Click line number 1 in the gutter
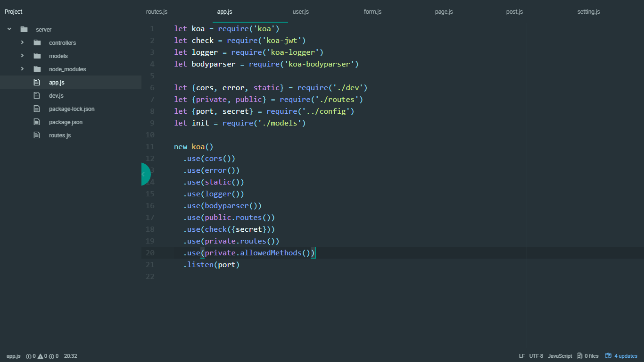Viewport: 644px width, 362px height. tap(152, 29)
